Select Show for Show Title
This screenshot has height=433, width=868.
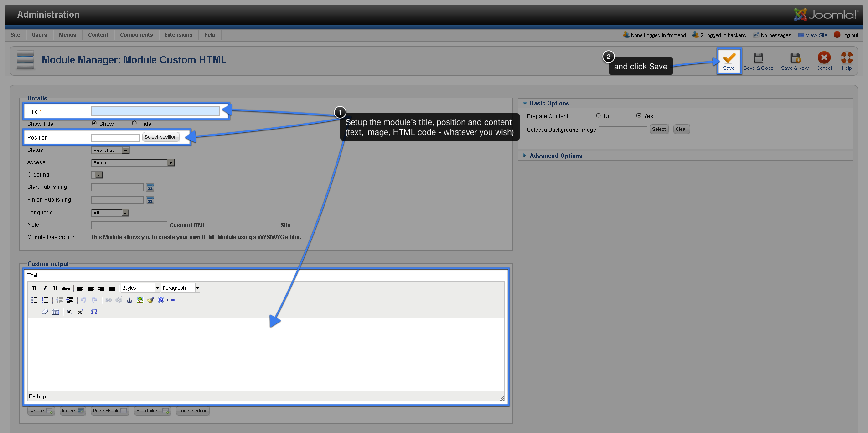(94, 124)
